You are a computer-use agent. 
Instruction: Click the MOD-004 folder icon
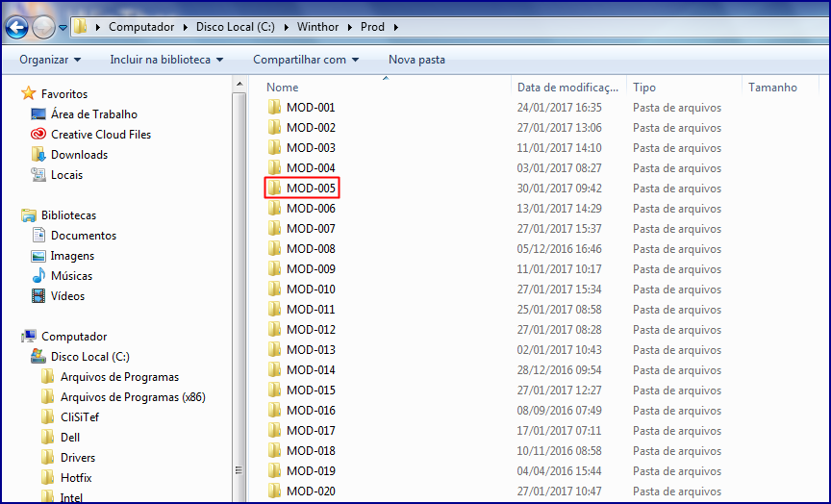(x=274, y=167)
